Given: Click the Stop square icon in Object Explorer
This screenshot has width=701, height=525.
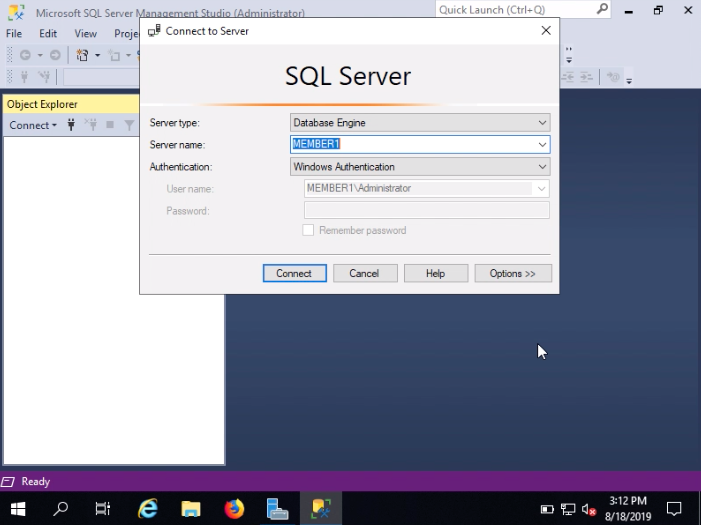Looking at the screenshot, I should tap(110, 125).
